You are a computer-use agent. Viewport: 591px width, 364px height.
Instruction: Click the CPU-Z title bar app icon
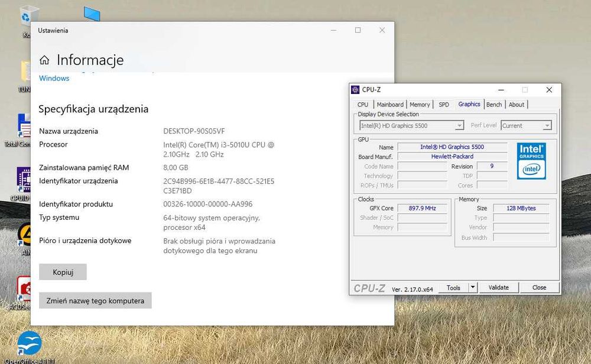point(355,90)
